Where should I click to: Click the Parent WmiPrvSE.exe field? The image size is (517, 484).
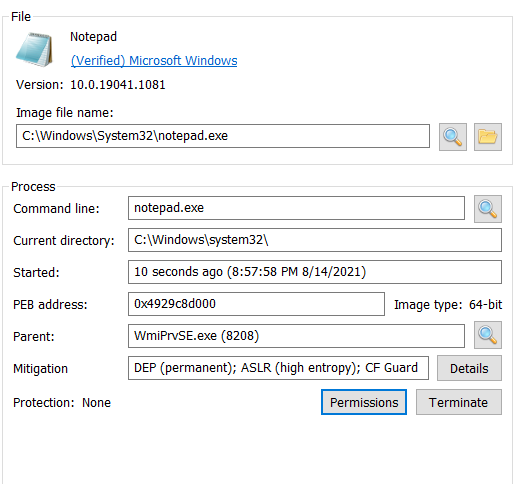[x=296, y=336]
